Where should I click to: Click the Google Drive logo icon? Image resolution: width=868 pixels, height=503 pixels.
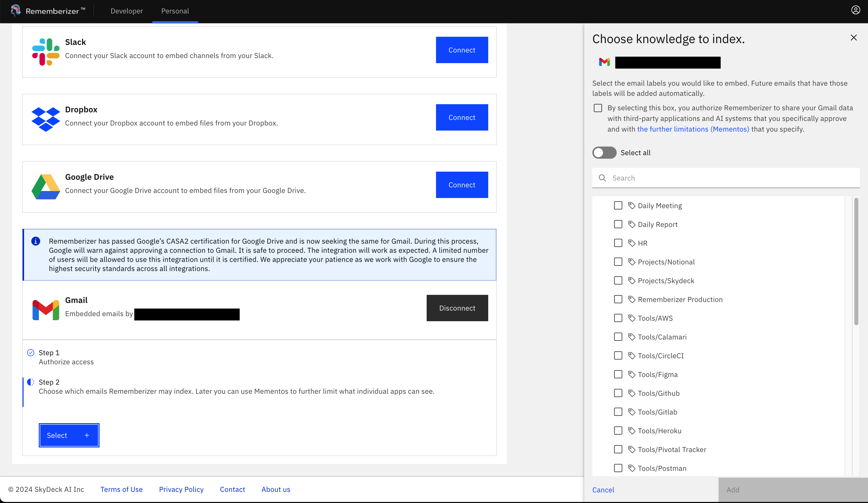click(x=45, y=187)
